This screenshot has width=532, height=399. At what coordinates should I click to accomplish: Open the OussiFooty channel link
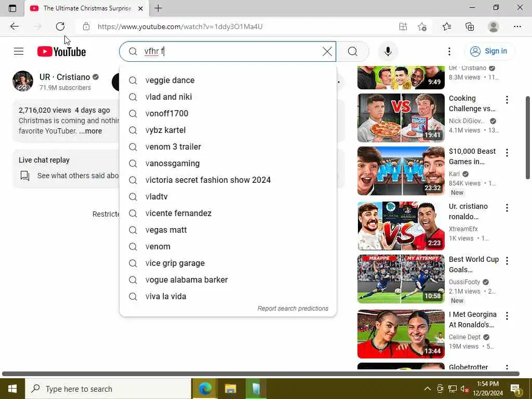coord(464,282)
